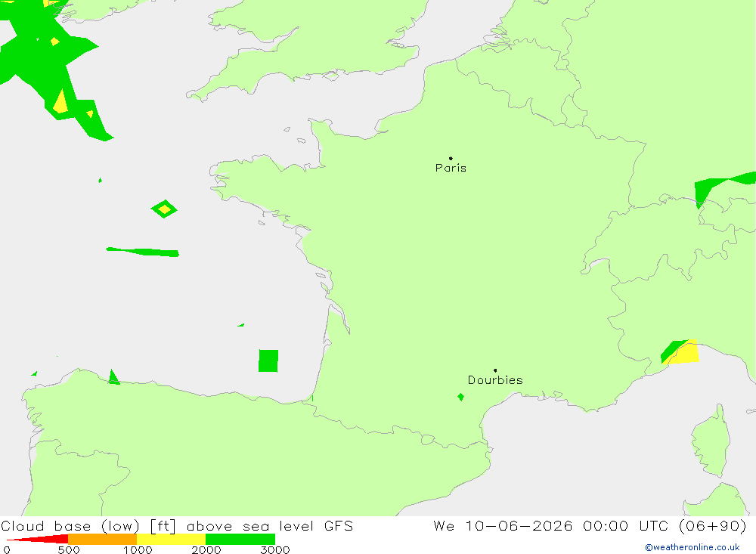Viewport: 756px width, 554px height.
Task: Click the Paris location dot marker
Action: tap(451, 158)
